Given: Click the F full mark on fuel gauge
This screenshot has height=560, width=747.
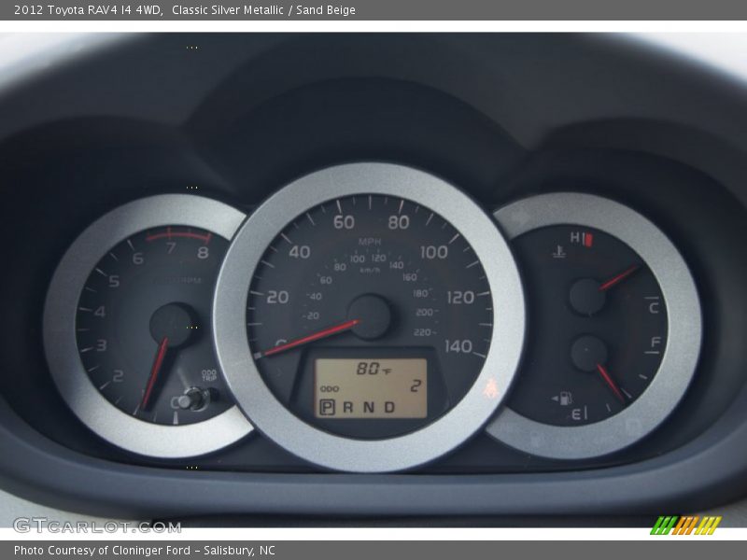Looking at the screenshot, I should pos(655,342).
